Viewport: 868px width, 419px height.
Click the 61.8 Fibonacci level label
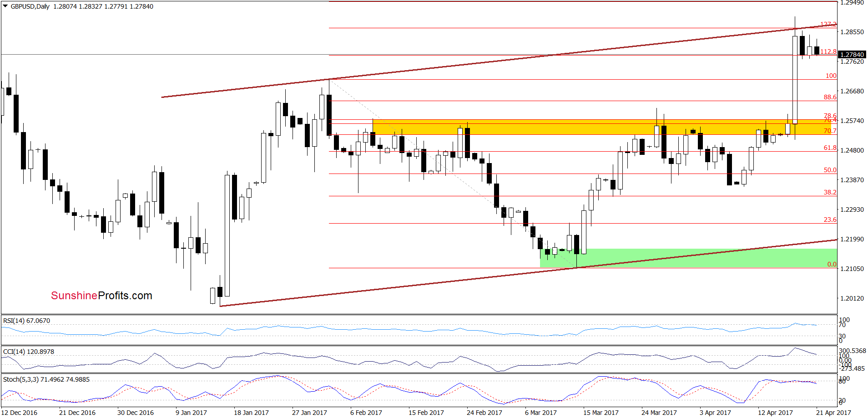click(830, 148)
